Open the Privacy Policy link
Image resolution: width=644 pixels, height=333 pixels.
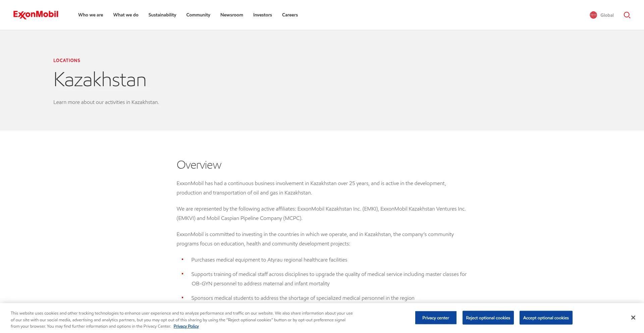186,326
